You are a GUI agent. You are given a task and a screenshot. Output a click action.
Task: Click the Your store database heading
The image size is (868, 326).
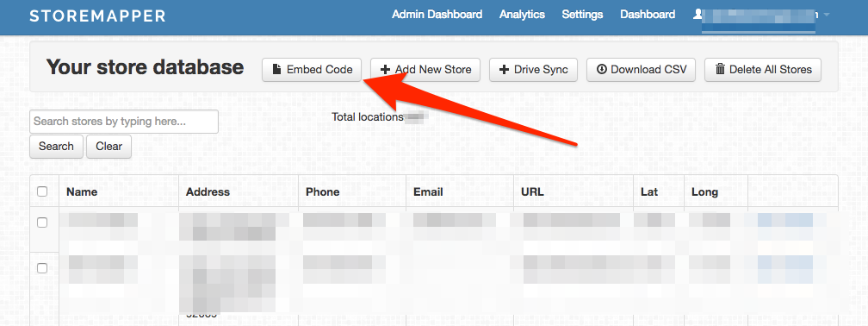pos(145,67)
